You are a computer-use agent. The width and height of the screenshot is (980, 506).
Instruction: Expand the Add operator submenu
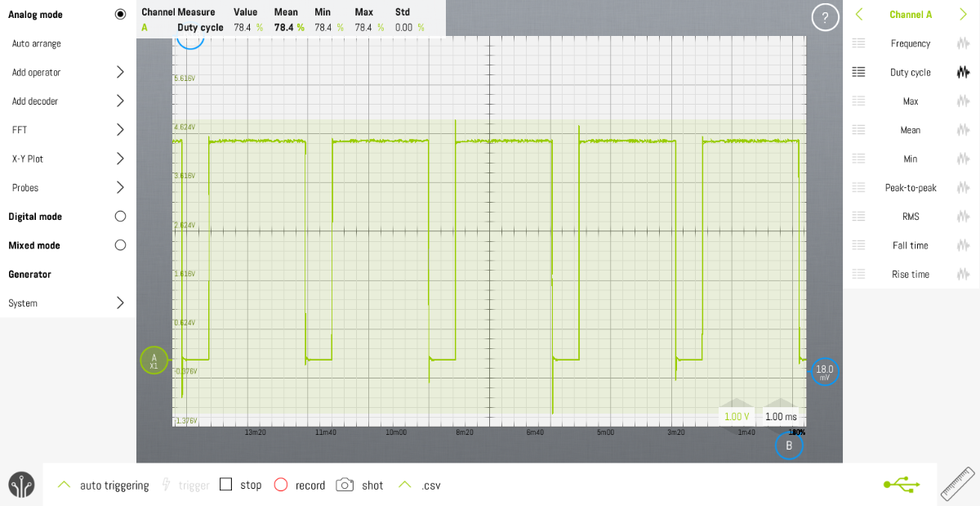click(120, 72)
